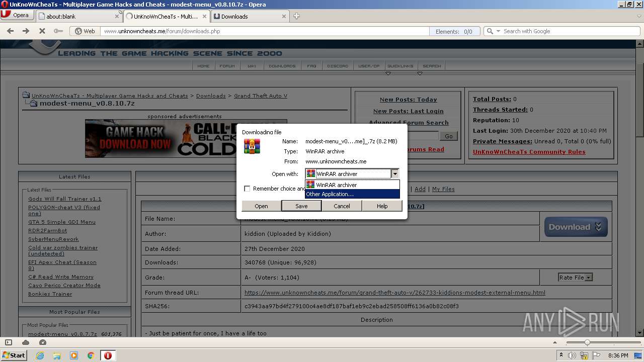This screenshot has height=362, width=644.
Task: Open Cayo Perico Creator Mode link
Action: (64, 285)
